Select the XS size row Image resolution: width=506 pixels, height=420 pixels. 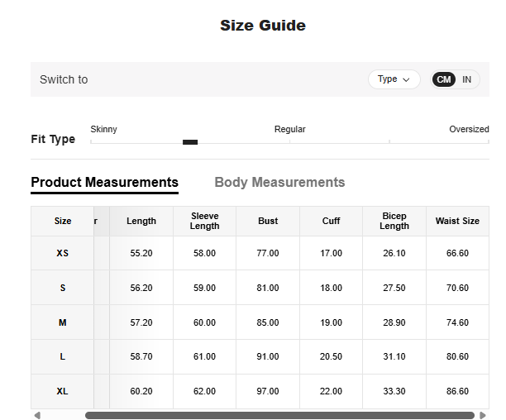tap(63, 253)
